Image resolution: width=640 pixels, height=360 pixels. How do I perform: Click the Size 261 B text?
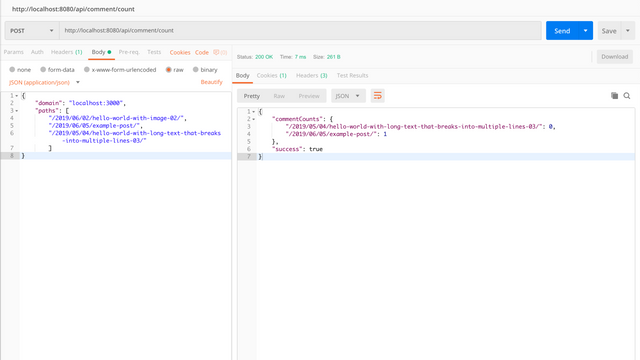pos(327,57)
